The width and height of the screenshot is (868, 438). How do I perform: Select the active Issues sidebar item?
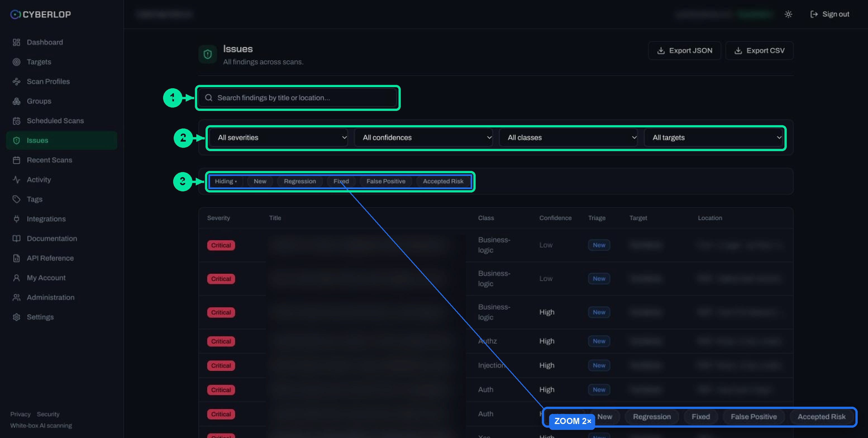tap(62, 141)
